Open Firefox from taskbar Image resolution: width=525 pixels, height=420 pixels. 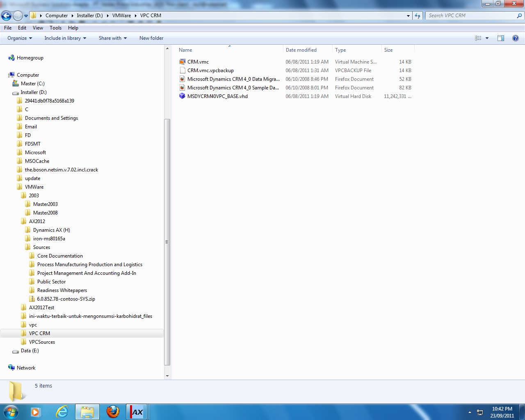[113, 412]
